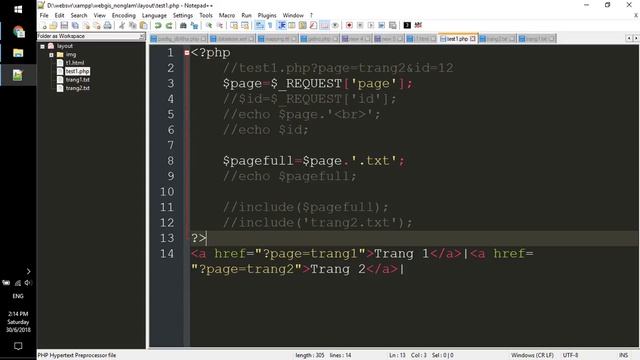Redo the last undone edit
Image resolution: width=640 pixels, height=360 pixels.
169,26
